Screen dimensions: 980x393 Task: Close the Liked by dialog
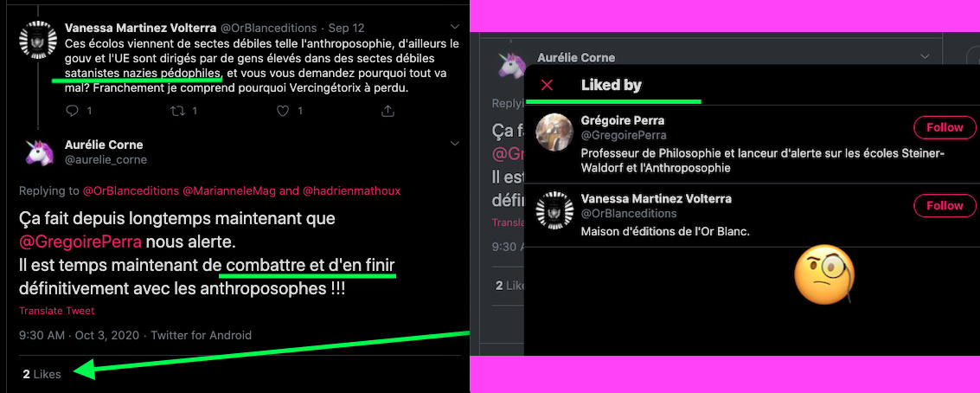[547, 85]
